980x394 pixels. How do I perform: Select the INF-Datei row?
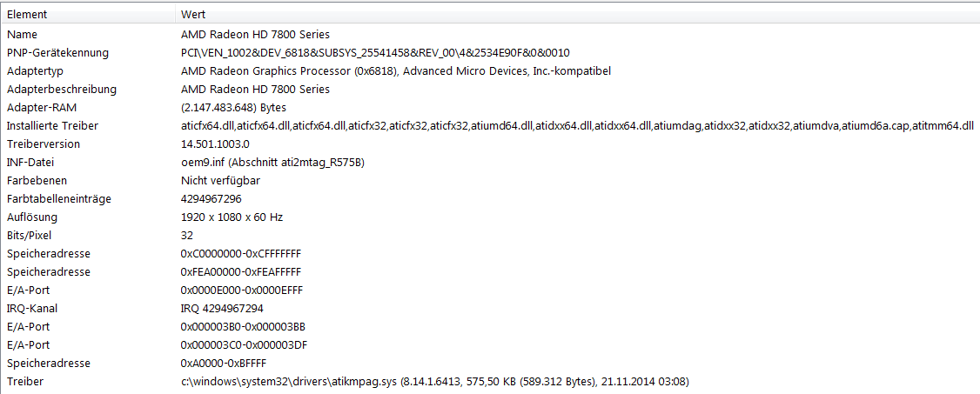pyautogui.click(x=490, y=163)
